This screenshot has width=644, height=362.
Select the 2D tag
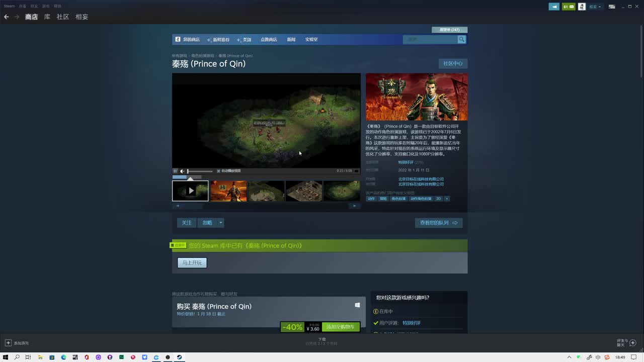click(x=438, y=199)
